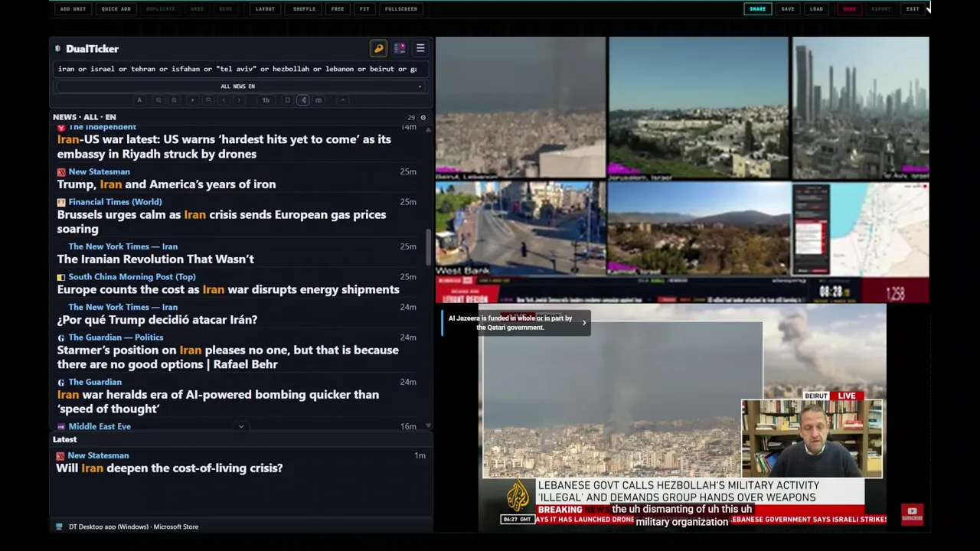Click the '29' news count

[x=411, y=117]
